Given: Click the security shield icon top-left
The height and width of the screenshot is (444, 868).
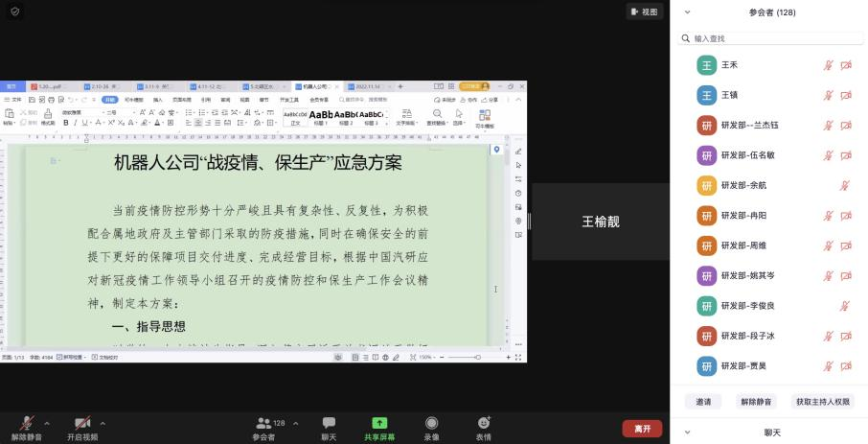Looking at the screenshot, I should tap(14, 12).
